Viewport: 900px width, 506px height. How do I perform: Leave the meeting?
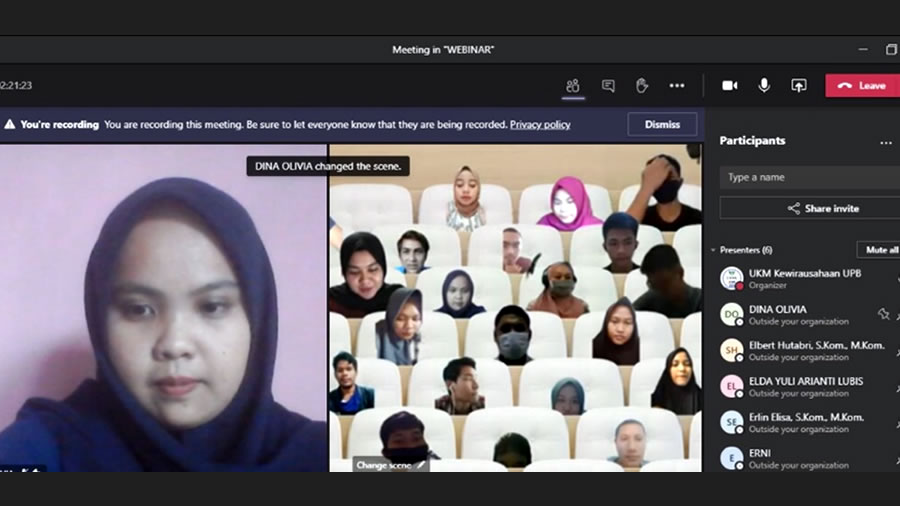[861, 86]
